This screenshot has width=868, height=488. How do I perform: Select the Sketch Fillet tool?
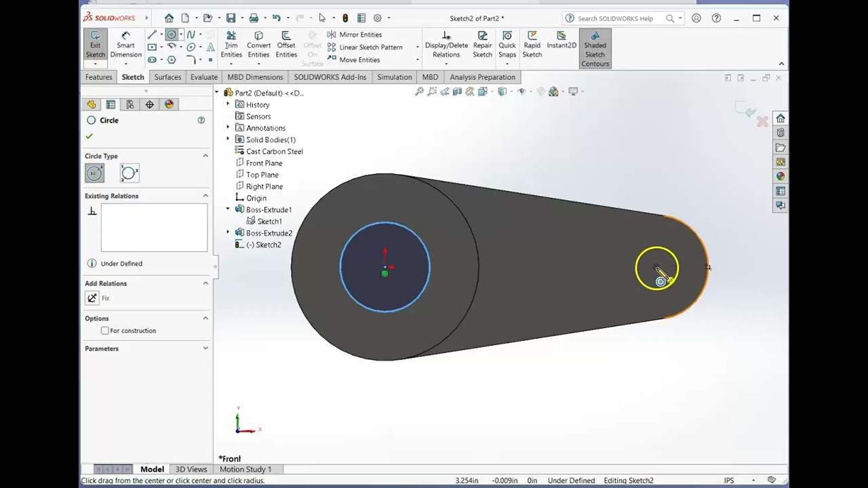click(191, 60)
